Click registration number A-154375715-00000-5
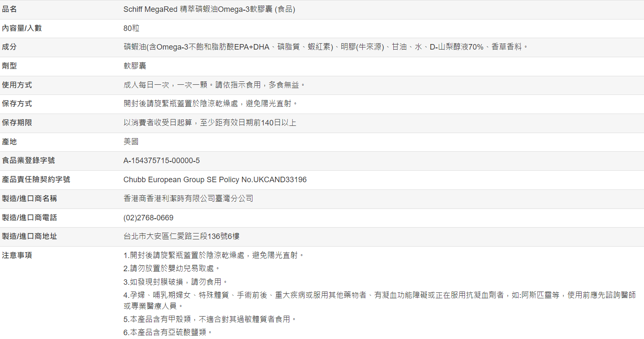The height and width of the screenshot is (339, 644). (161, 161)
